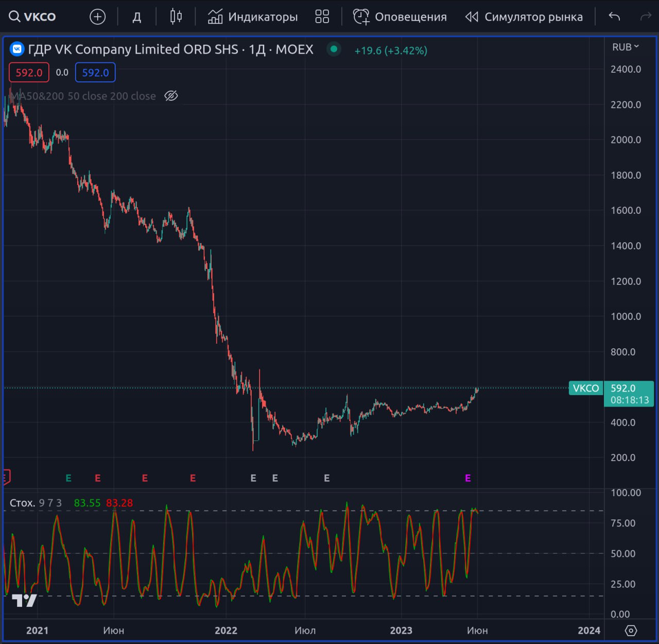This screenshot has width=659, height=644.
Task: Click the VK logo beside the chart title
Action: click(17, 49)
